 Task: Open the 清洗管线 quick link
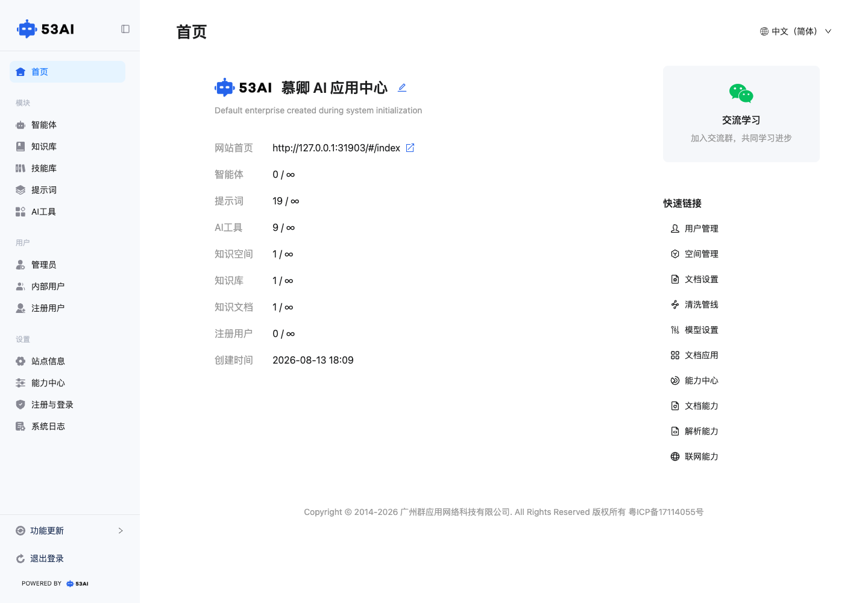(694, 305)
